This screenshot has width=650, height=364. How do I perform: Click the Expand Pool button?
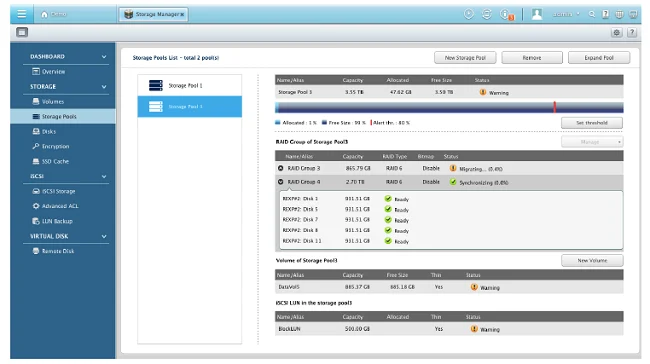coord(599,58)
